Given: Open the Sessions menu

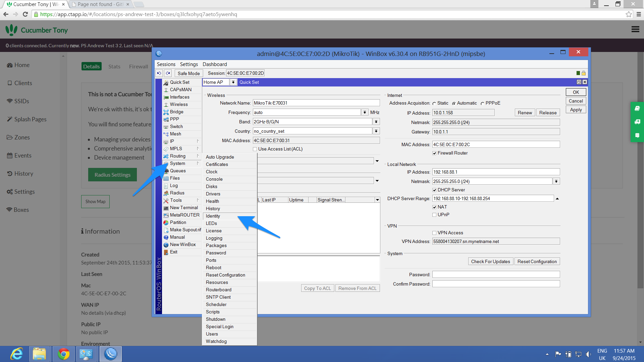Looking at the screenshot, I should pos(166,64).
